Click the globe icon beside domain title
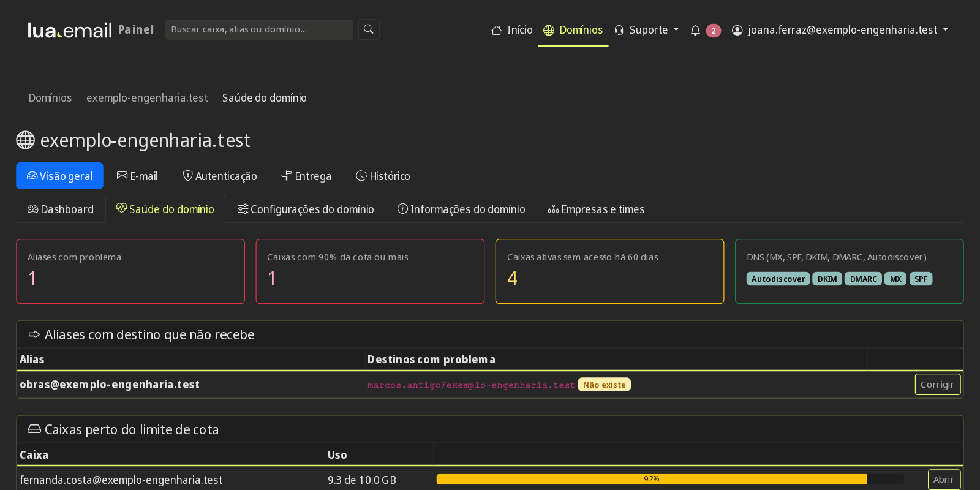 [25, 140]
